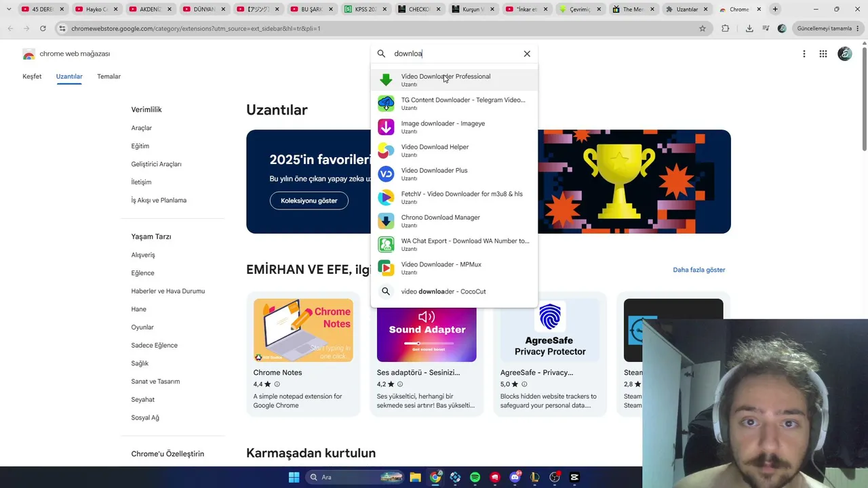The height and width of the screenshot is (488, 868).
Task: Open the Chrome Notes extension thumbnail
Action: pos(303,330)
